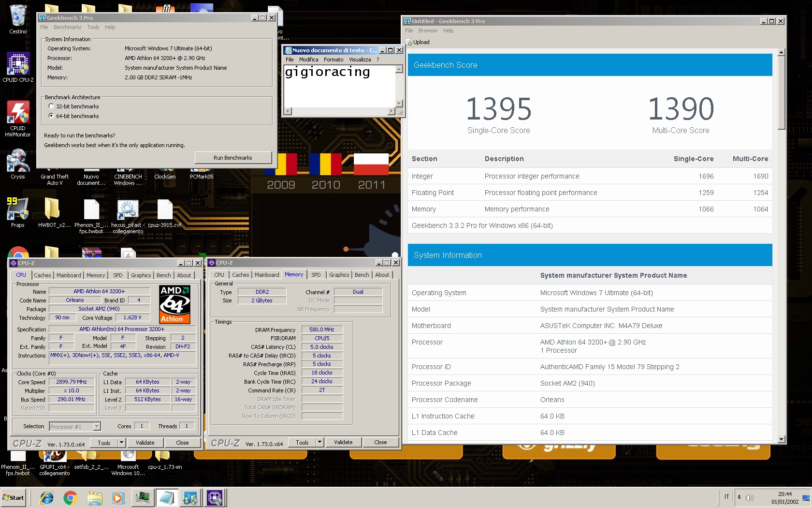Click Notepad horizontal scrollbar right arrow
Viewport: 812px width, 508px height.
(391, 111)
